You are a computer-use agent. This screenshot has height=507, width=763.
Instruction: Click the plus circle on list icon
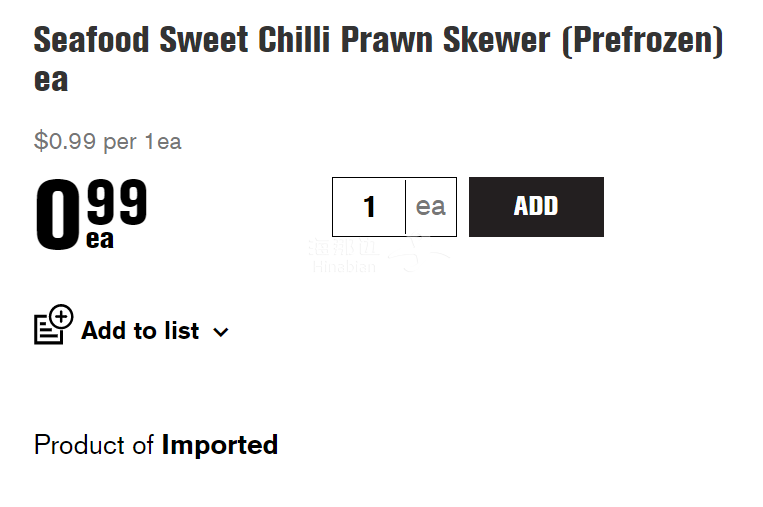(62, 317)
